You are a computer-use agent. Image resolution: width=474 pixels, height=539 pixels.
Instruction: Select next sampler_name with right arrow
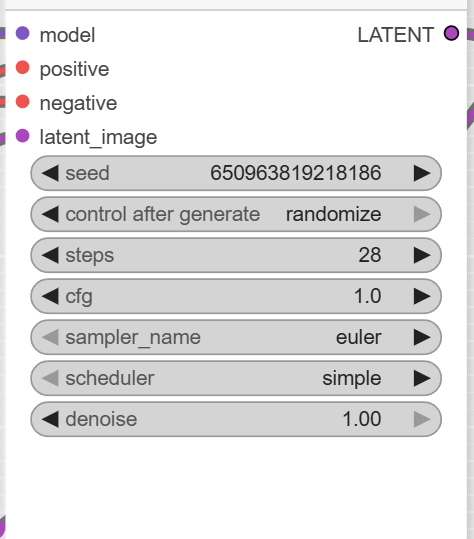422,337
